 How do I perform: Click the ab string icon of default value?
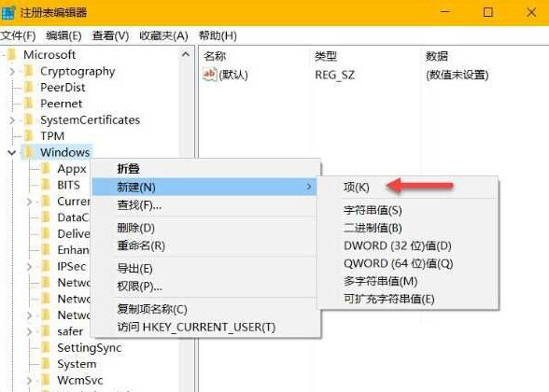pos(209,75)
